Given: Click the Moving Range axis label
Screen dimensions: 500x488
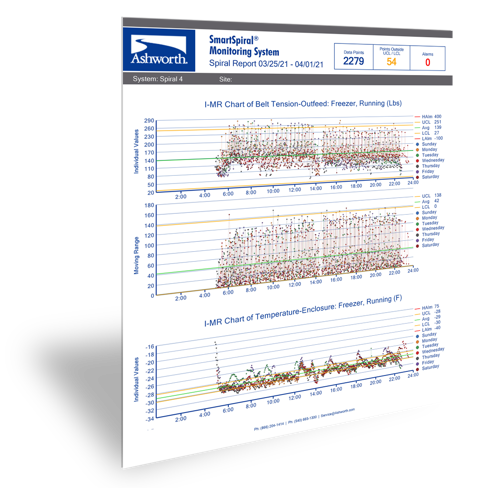Looking at the screenshot, I should 136,256.
